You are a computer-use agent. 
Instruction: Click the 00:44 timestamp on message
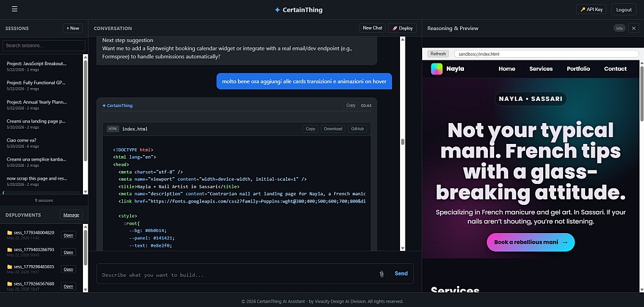click(366, 106)
